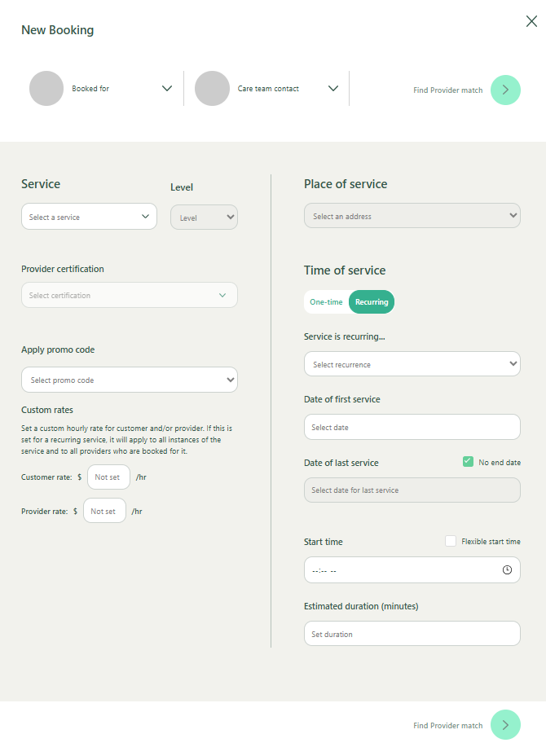Expand the Care team contact chevron

(333, 89)
